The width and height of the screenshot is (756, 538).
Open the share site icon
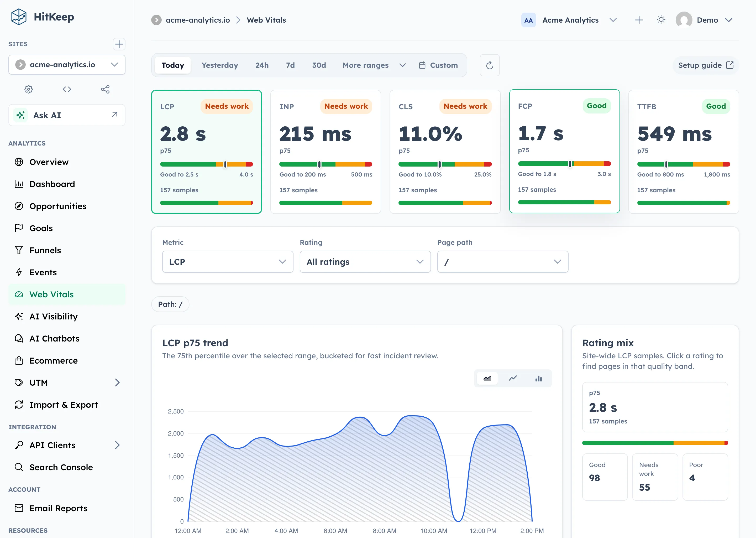point(105,89)
